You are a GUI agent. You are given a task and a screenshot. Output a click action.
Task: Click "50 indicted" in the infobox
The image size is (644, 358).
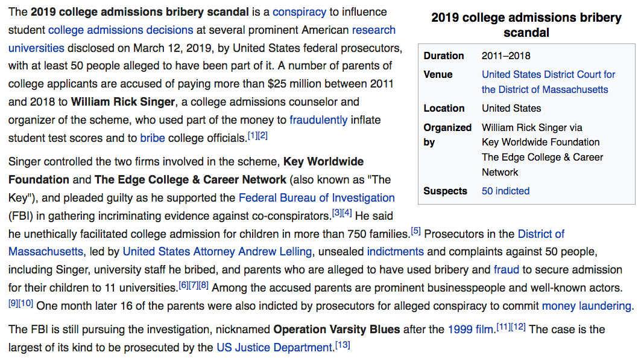tap(505, 191)
